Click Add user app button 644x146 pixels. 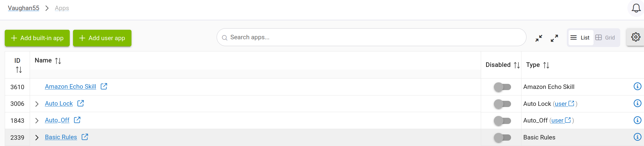[x=102, y=38]
